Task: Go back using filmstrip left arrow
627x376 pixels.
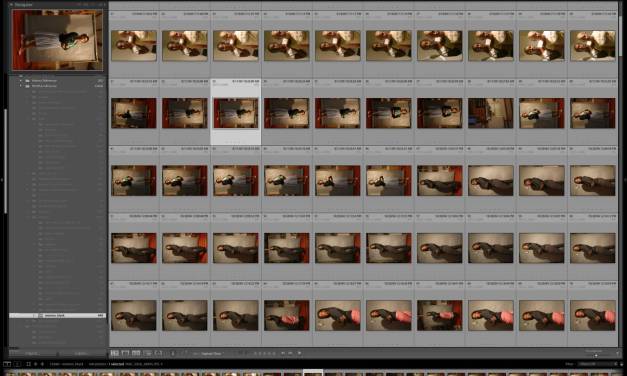Action: 36,364
